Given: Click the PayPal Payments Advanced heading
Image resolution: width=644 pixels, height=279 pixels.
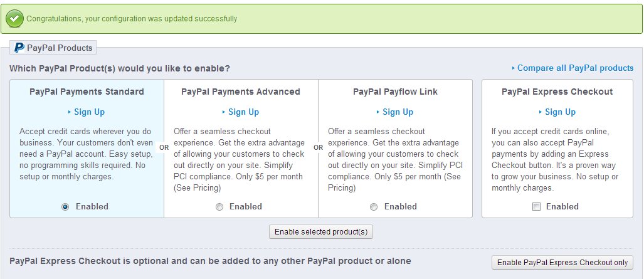Looking at the screenshot, I should 241,92.
